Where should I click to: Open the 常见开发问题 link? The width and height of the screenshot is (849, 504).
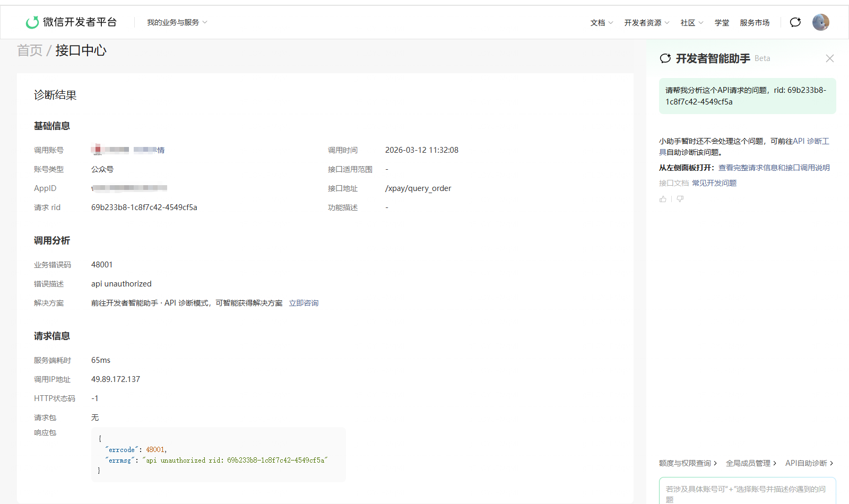714,183
